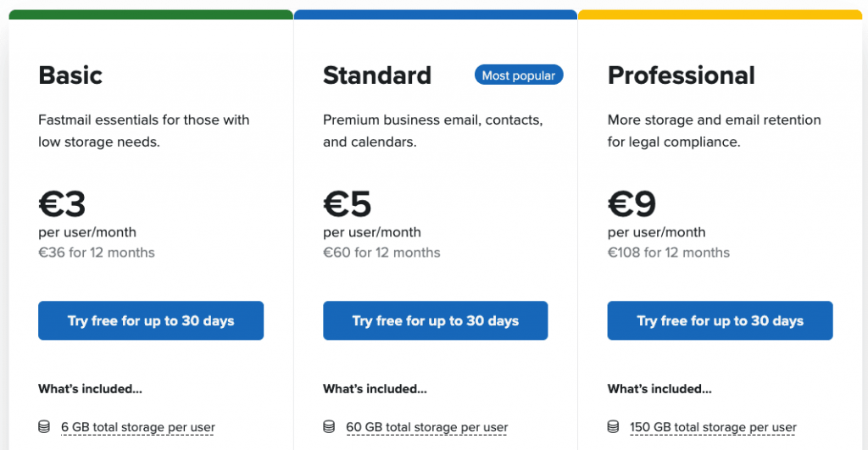Screen dimensions: 868x450
Task: Click the green bar above the Basic card
Action: [x=151, y=14]
